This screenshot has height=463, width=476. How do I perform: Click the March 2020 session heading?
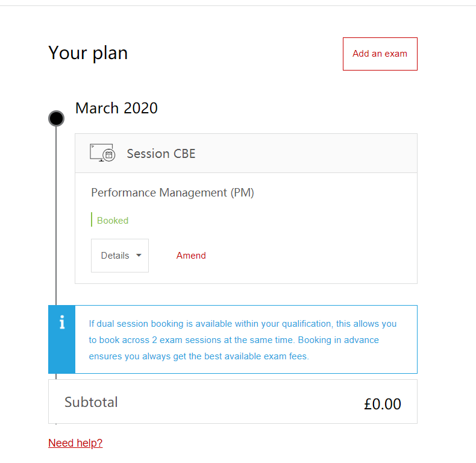tap(116, 109)
